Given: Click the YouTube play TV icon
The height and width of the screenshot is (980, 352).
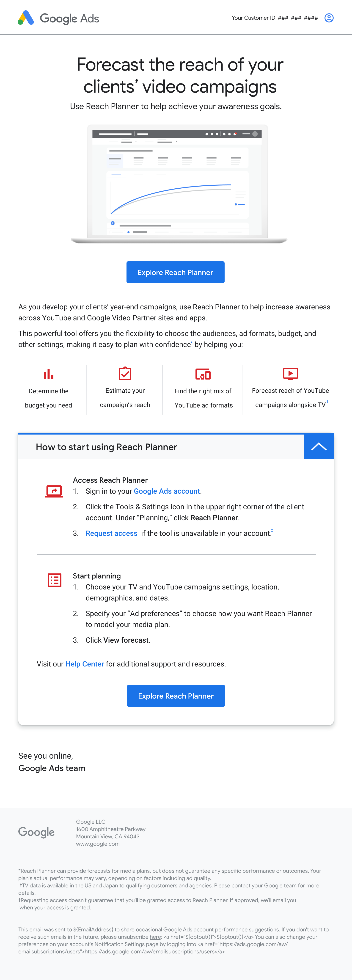Looking at the screenshot, I should pyautogui.click(x=290, y=374).
